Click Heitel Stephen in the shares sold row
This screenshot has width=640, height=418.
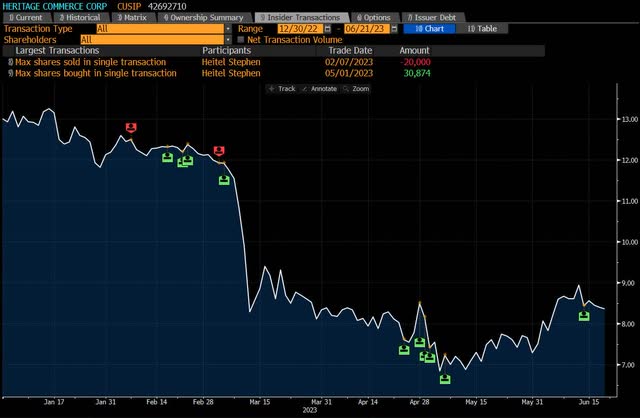click(x=231, y=62)
